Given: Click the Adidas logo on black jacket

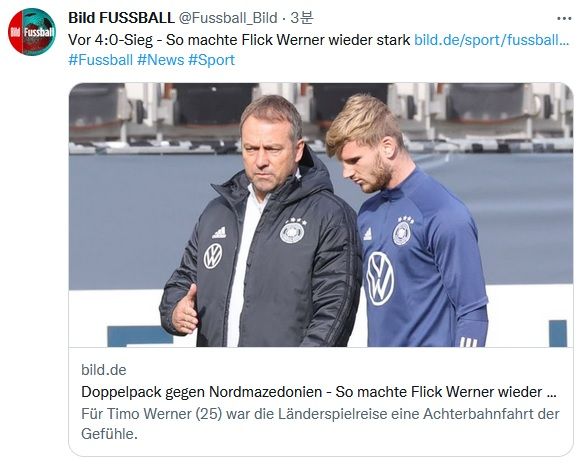Looking at the screenshot, I should (x=219, y=233).
